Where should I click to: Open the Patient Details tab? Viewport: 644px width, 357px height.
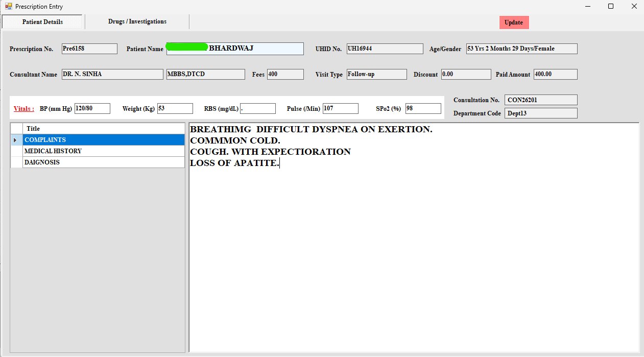tap(42, 22)
